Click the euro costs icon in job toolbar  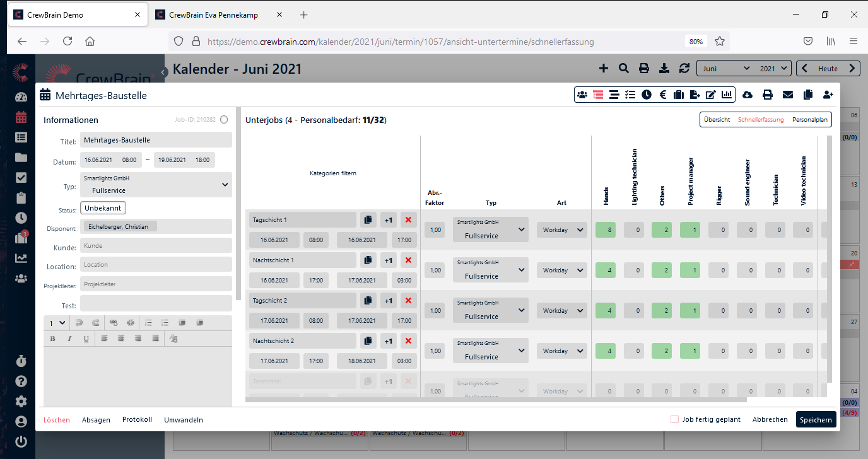tap(663, 95)
